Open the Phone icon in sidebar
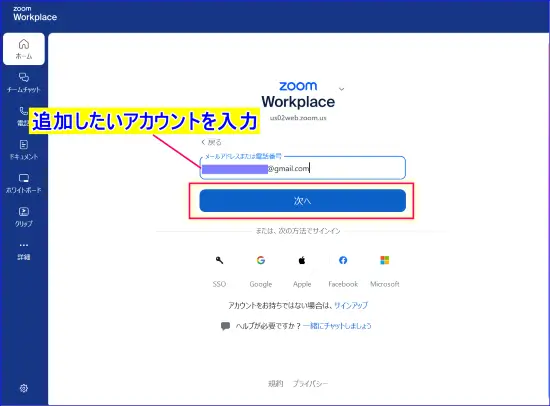The height and width of the screenshot is (406, 550). [x=23, y=112]
